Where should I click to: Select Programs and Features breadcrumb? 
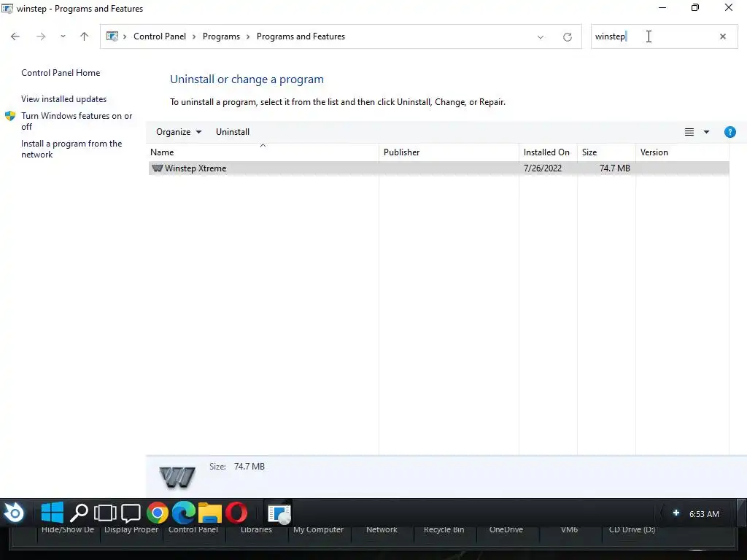coord(301,36)
